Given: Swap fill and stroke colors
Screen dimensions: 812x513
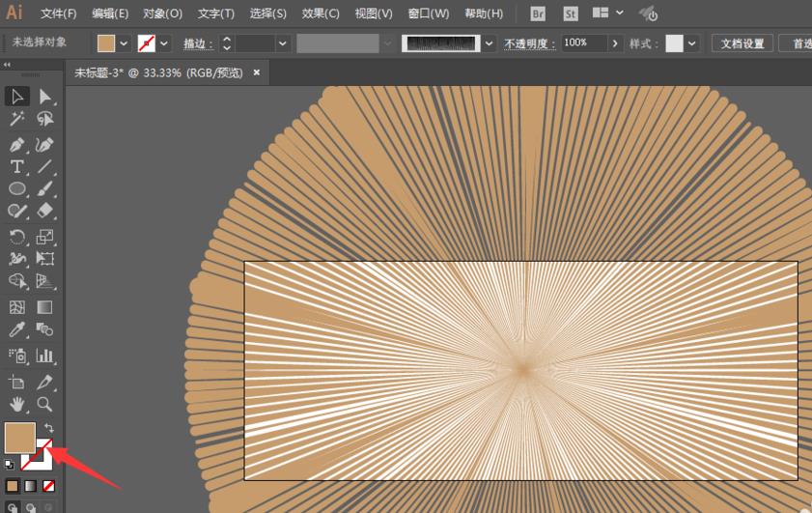Looking at the screenshot, I should (48, 428).
